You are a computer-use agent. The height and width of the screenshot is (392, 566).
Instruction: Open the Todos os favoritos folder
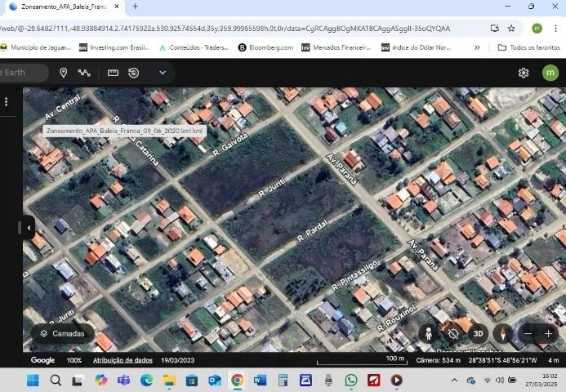click(x=528, y=47)
